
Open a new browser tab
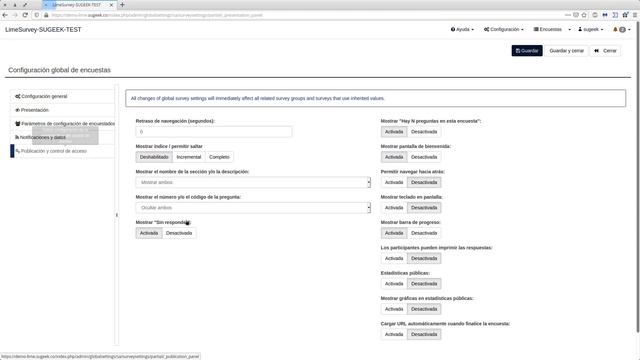click(x=122, y=5)
